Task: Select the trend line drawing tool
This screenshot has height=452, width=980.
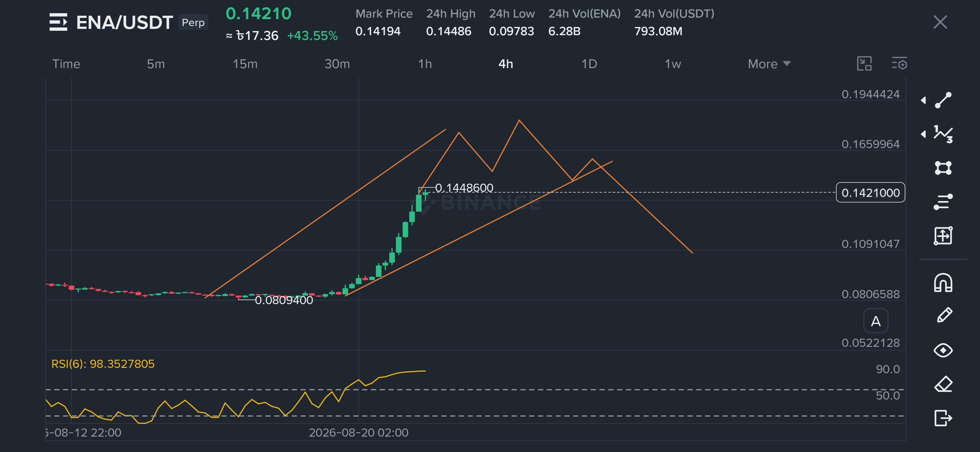Action: point(943,100)
